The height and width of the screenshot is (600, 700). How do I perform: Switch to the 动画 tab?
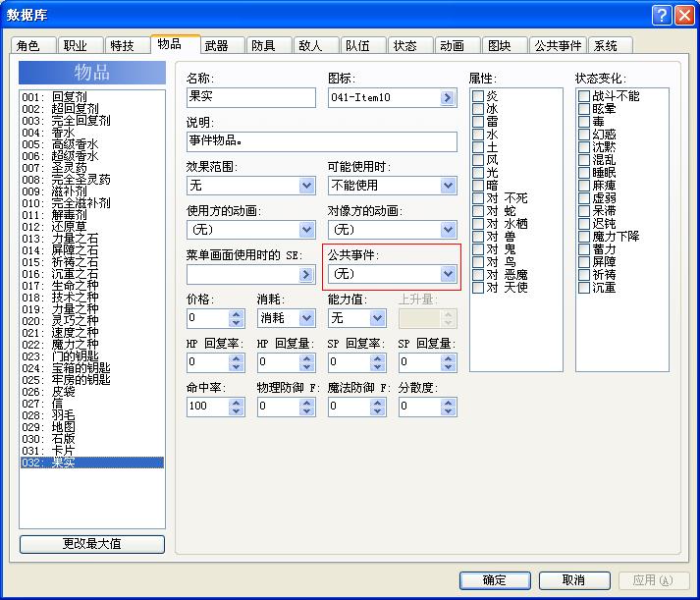[458, 45]
